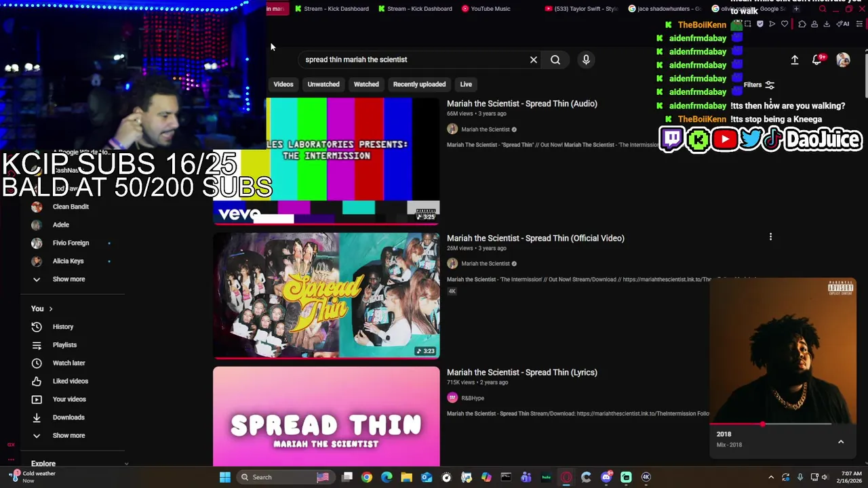
Task: Open R&BHype channel link
Action: (x=473, y=399)
